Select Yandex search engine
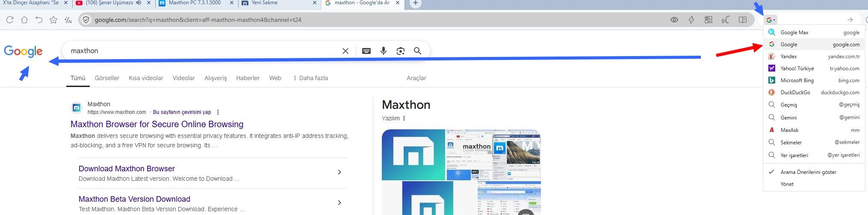 (814, 57)
